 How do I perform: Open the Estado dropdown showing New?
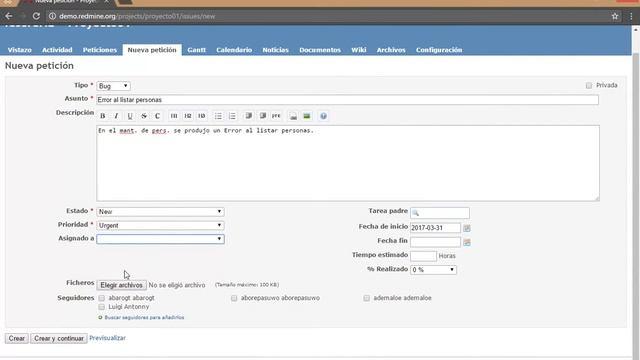(160, 212)
